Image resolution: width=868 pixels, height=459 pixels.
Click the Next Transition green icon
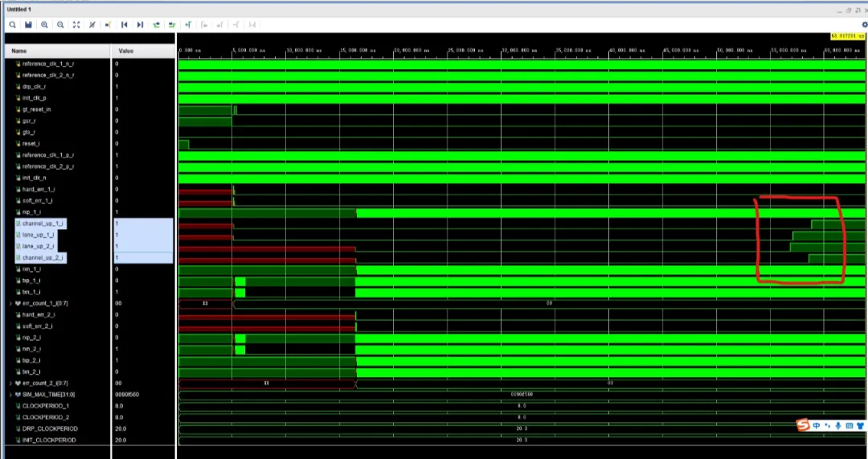pyautogui.click(x=172, y=25)
